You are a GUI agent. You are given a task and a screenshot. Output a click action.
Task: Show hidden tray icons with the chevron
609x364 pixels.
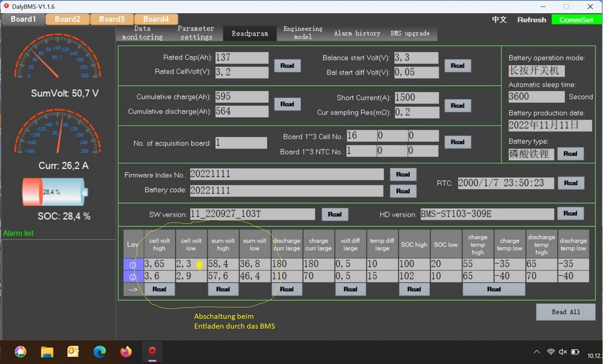coord(537,352)
